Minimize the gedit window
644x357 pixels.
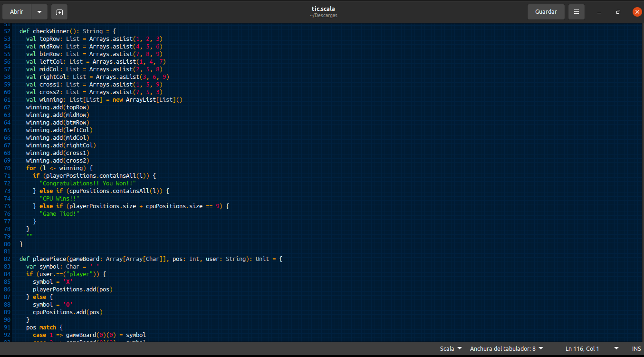pyautogui.click(x=599, y=12)
